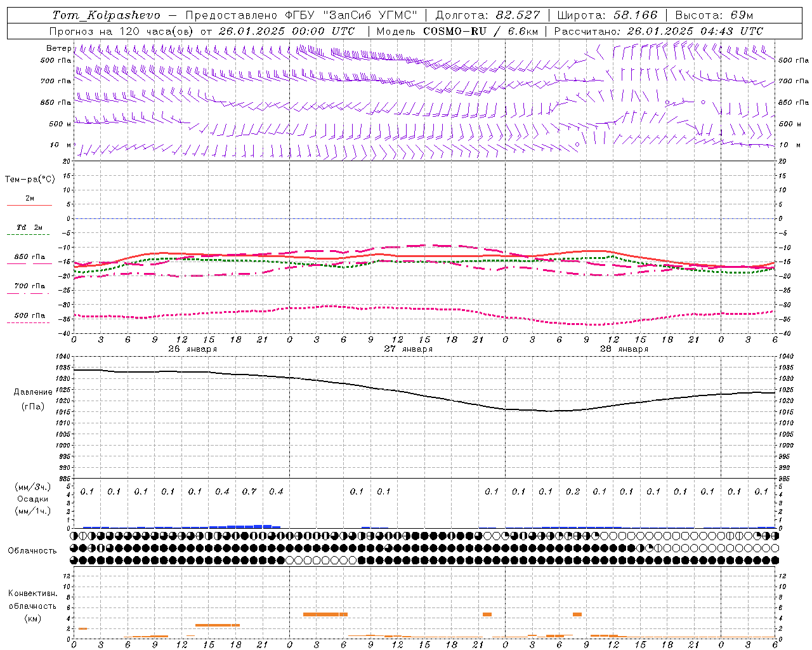Click the Ветер wind panel label
812x650 pixels.
pos(58,48)
